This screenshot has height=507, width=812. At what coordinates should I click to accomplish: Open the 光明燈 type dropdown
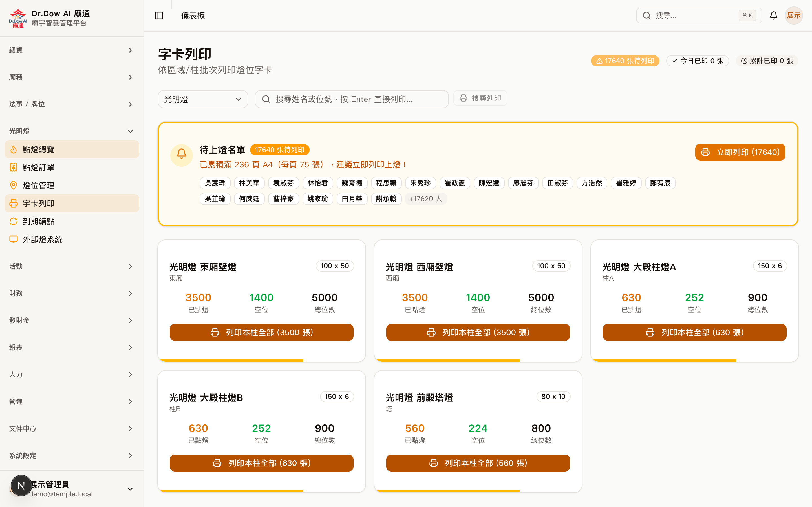(203, 99)
